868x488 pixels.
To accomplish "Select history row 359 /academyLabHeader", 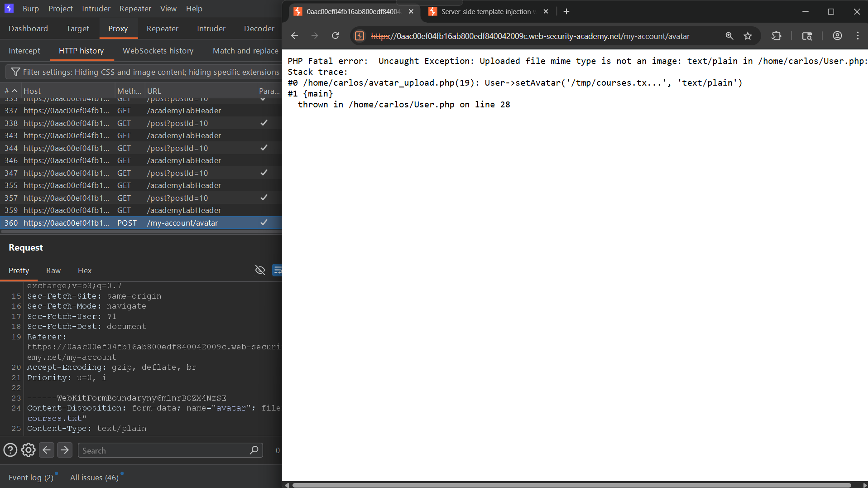I will pos(141,210).
